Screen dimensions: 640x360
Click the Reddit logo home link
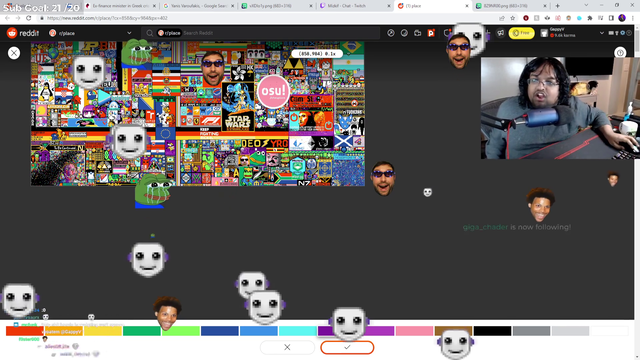point(23,33)
